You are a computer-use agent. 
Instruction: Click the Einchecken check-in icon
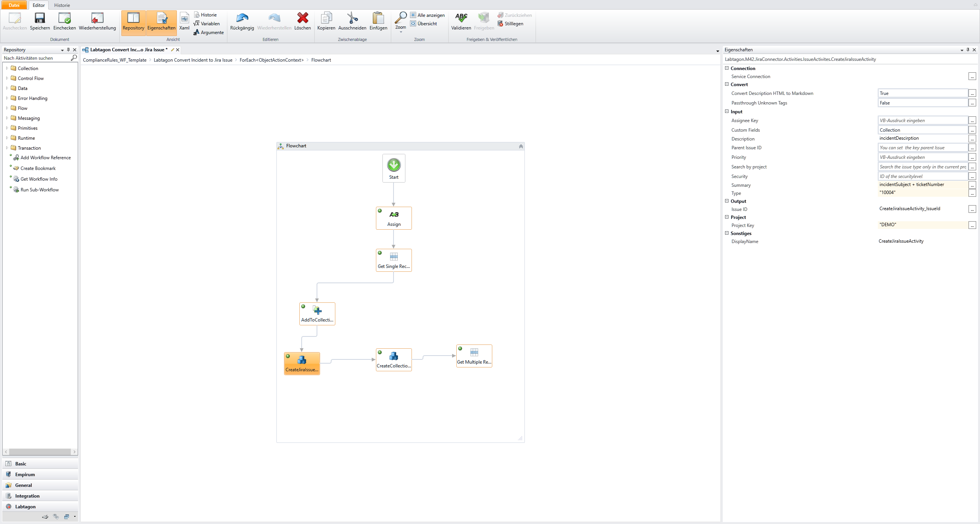64,18
